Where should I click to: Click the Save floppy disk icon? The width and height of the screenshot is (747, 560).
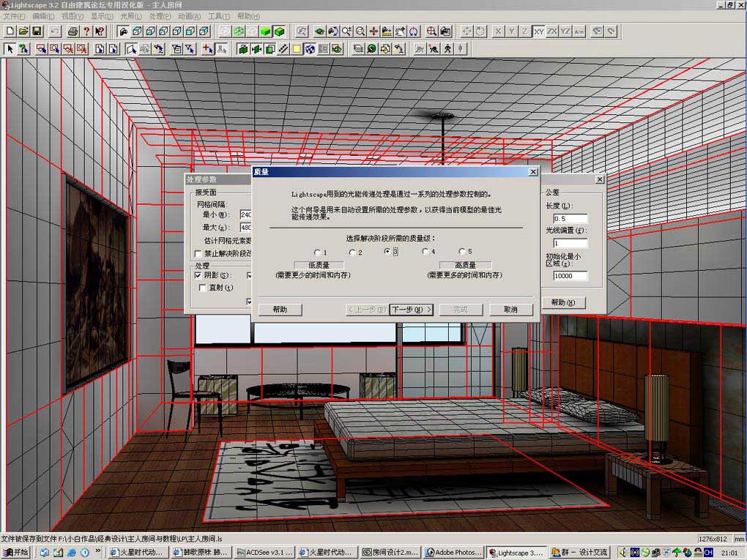37,31
